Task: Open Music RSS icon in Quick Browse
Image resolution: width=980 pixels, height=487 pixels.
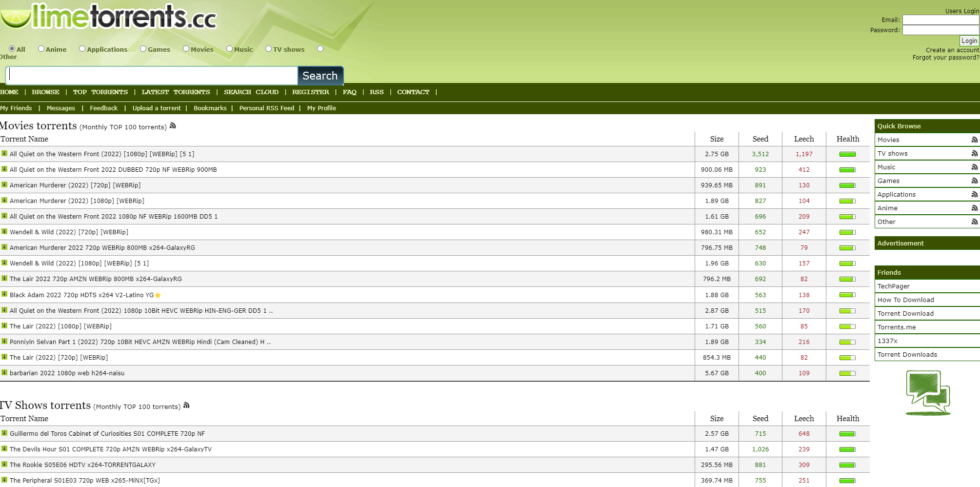Action: [974, 167]
